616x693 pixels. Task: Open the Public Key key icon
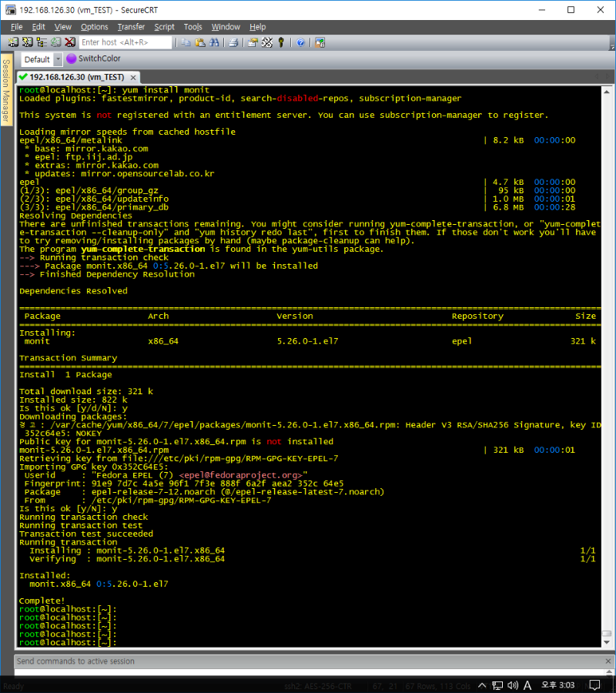point(281,42)
